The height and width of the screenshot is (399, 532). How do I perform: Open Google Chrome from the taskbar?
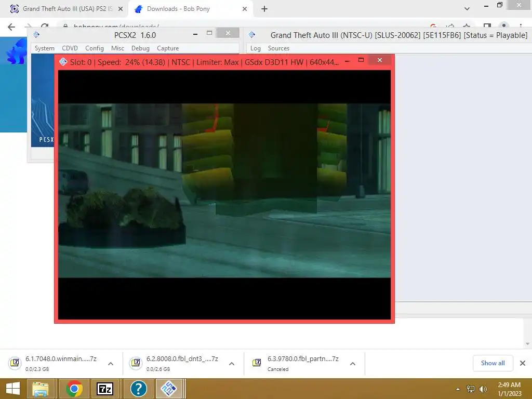click(x=74, y=389)
